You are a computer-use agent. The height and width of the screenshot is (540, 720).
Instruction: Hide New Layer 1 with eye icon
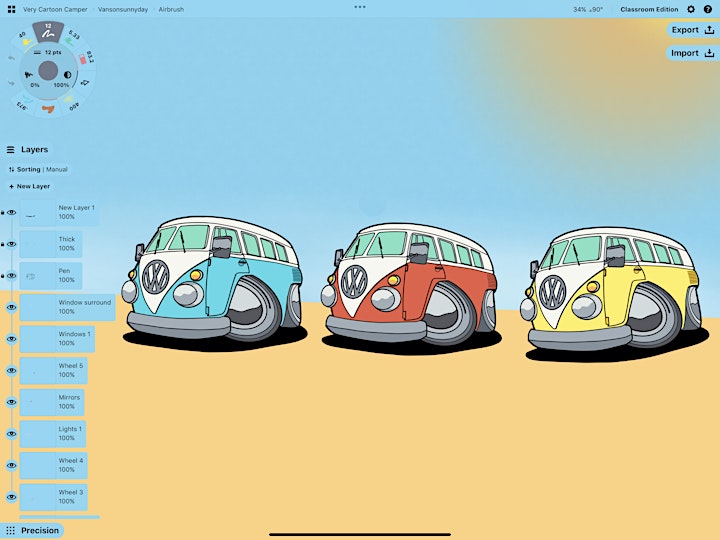pyautogui.click(x=12, y=213)
